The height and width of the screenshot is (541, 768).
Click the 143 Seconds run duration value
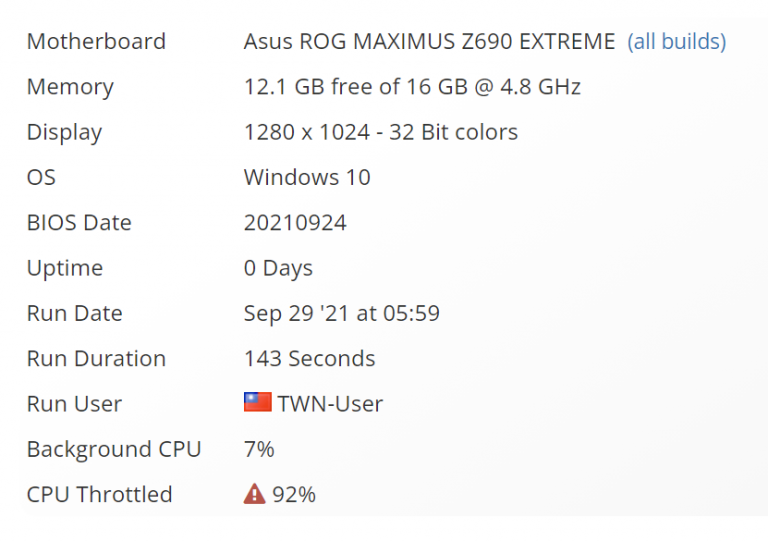(x=309, y=358)
